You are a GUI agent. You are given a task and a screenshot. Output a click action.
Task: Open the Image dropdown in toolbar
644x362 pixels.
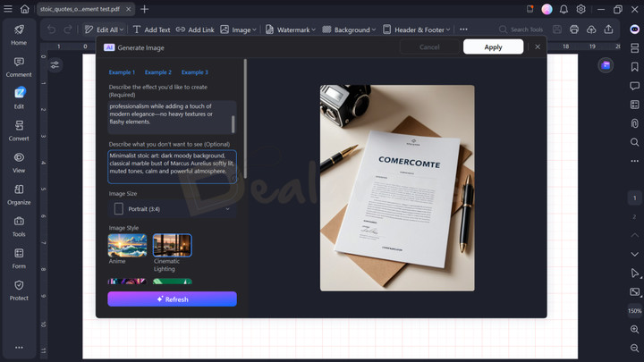[x=238, y=29]
